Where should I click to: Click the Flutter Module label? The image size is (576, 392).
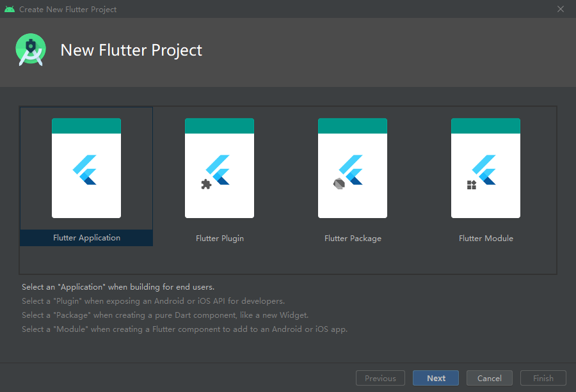[x=486, y=239]
